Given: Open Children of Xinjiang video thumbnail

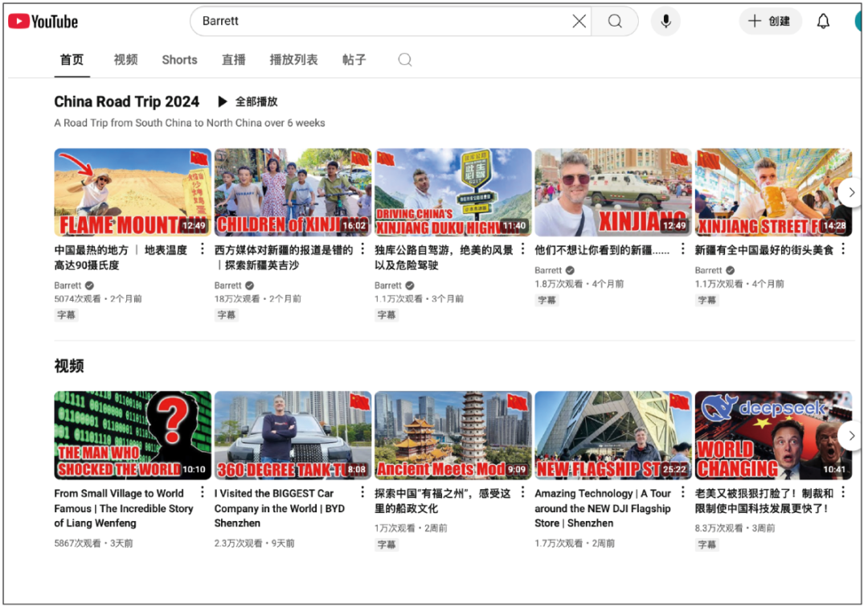Looking at the screenshot, I should tap(293, 192).
